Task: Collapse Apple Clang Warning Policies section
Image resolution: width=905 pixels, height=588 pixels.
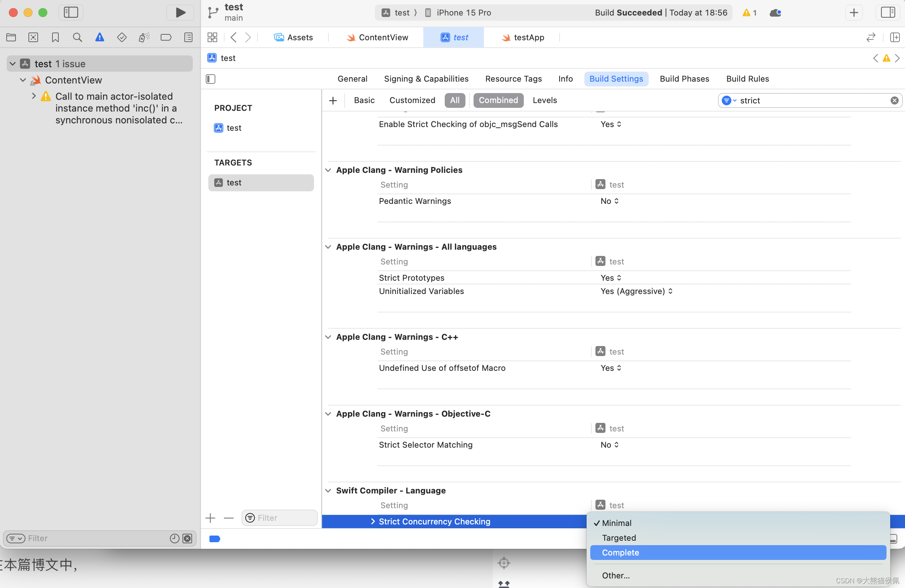Action: [328, 170]
